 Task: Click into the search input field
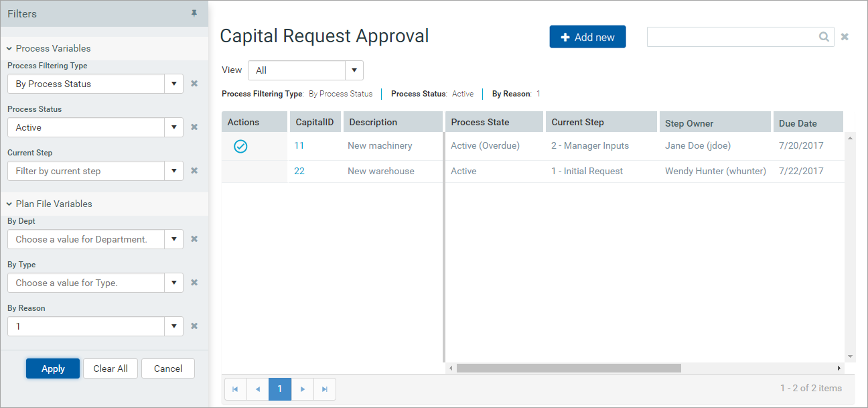pyautogui.click(x=731, y=37)
